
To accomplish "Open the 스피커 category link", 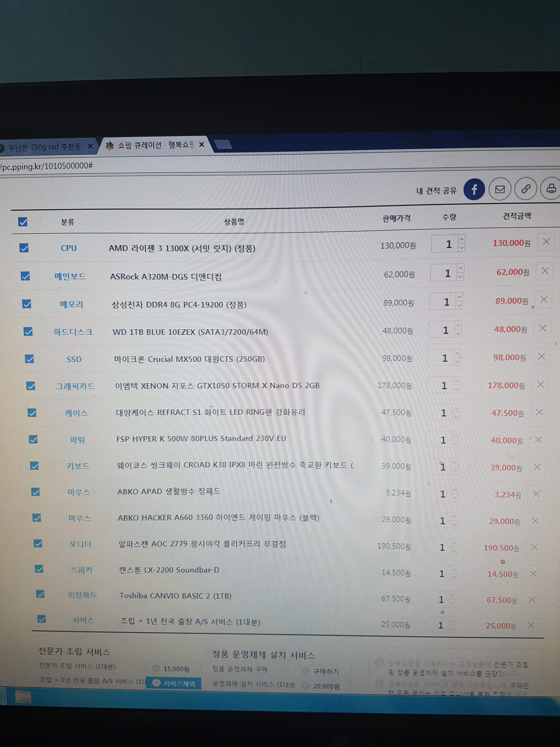I will (81, 570).
